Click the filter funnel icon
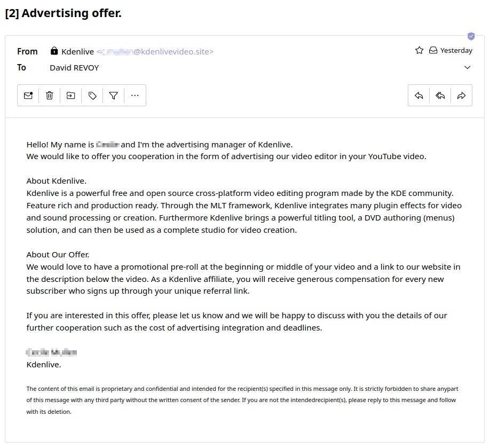 click(x=114, y=96)
